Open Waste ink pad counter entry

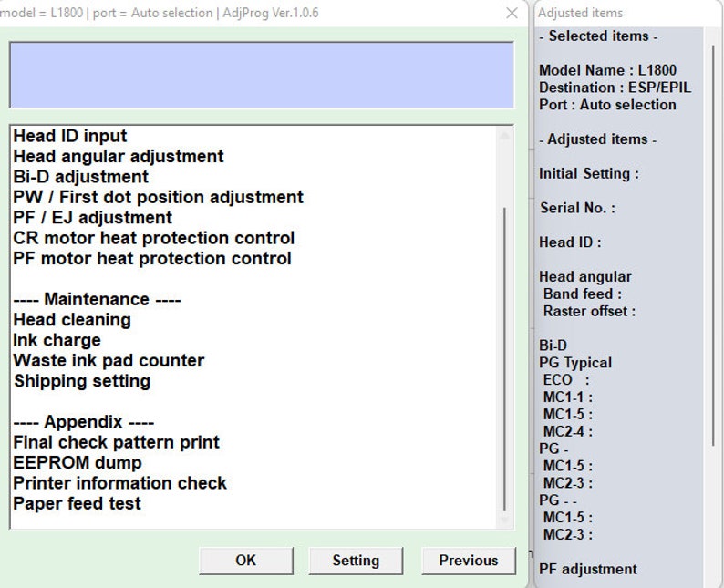(x=109, y=360)
